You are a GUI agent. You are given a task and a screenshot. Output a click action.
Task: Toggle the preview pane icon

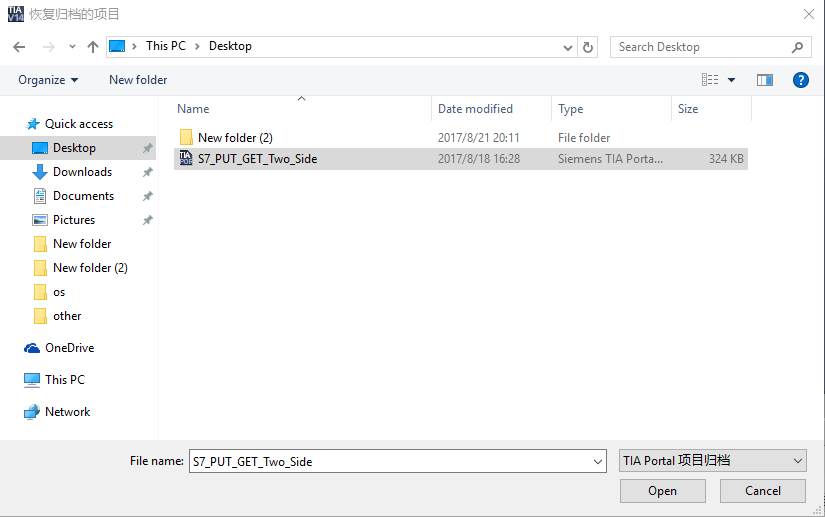click(765, 80)
